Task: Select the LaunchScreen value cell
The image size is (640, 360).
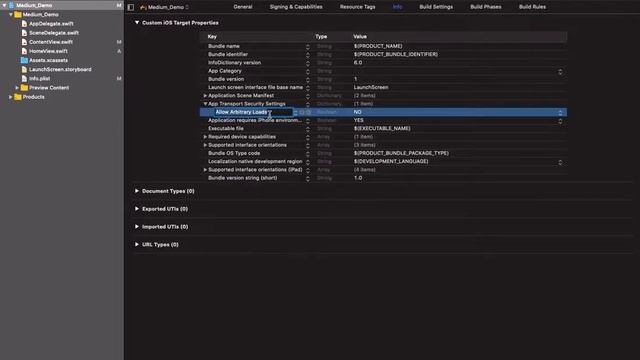Action: click(x=371, y=87)
